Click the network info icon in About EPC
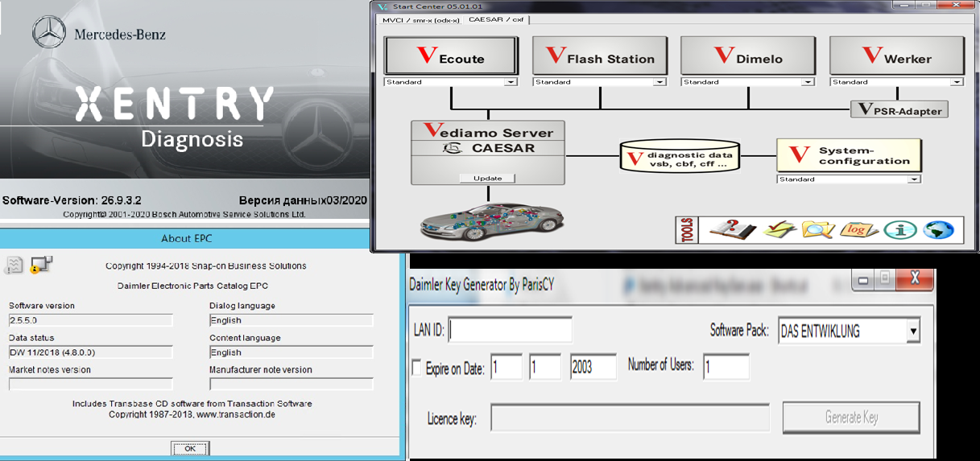The width and height of the screenshot is (980, 461). pos(40,265)
